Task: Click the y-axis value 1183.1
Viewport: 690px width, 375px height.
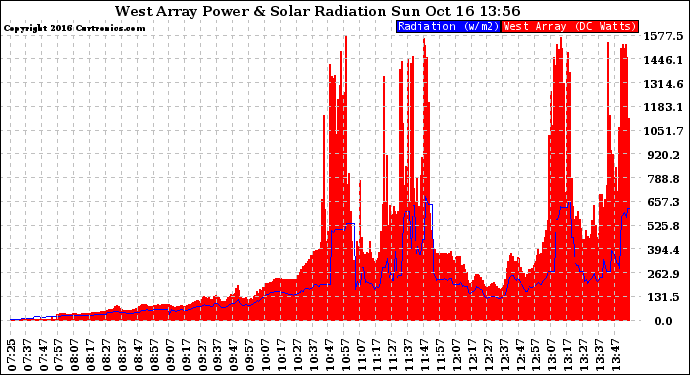Action: (x=663, y=107)
